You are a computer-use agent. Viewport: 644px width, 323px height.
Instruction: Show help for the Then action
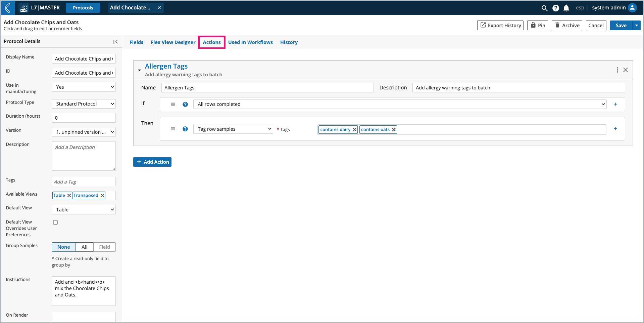(x=185, y=129)
